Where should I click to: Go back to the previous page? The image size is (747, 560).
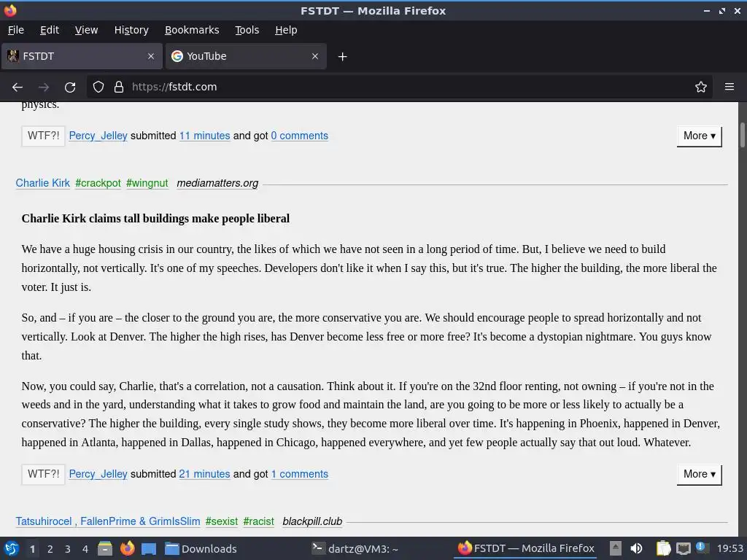click(x=18, y=87)
